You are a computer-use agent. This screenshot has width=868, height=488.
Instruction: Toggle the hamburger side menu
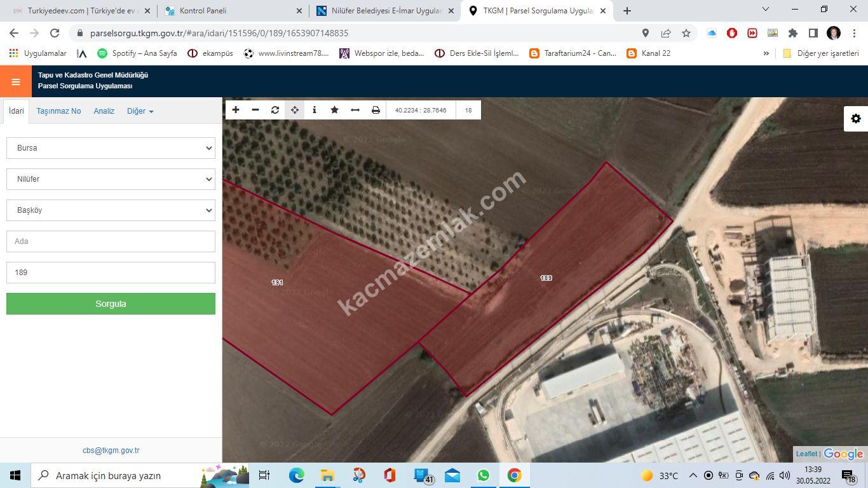(16, 82)
